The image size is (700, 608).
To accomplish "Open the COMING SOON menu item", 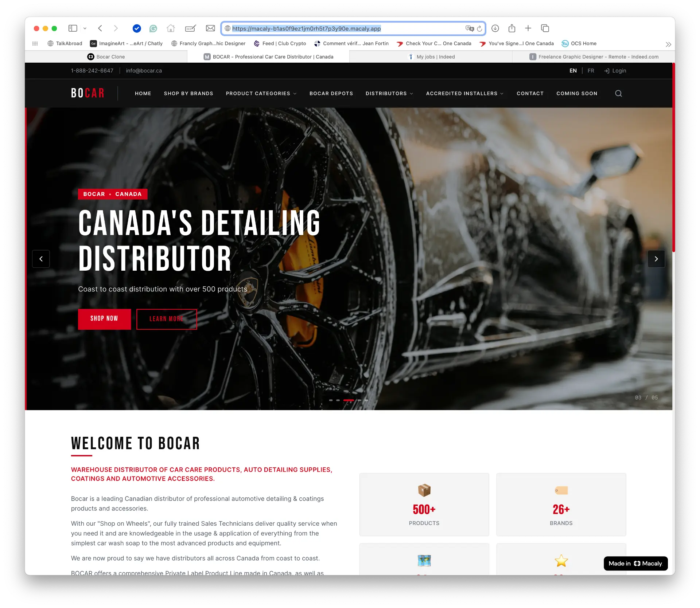I will tap(577, 93).
